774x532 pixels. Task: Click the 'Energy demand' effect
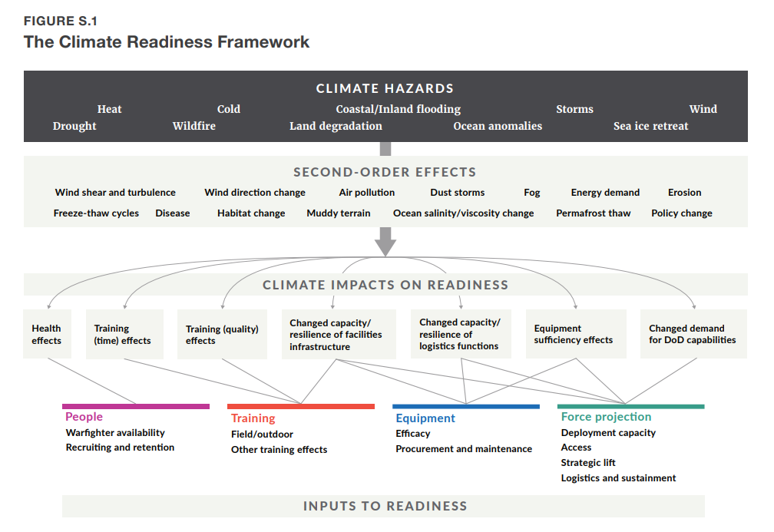(x=605, y=193)
